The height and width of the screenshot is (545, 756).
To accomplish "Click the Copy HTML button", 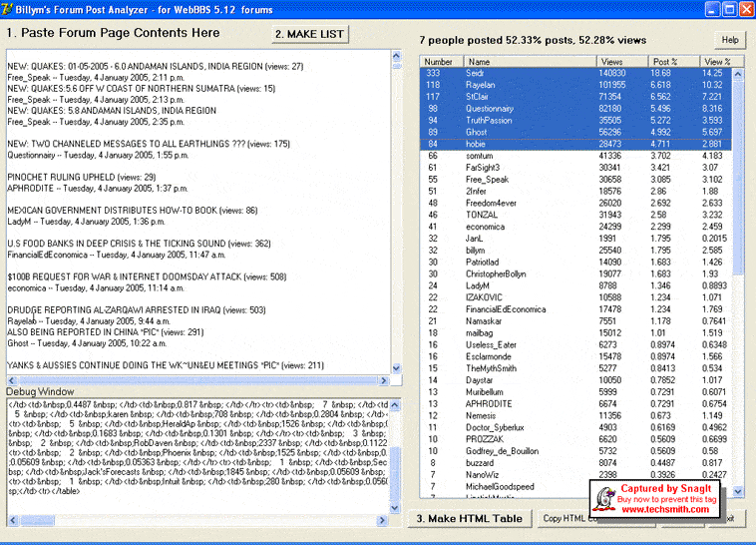I will pos(565,518).
